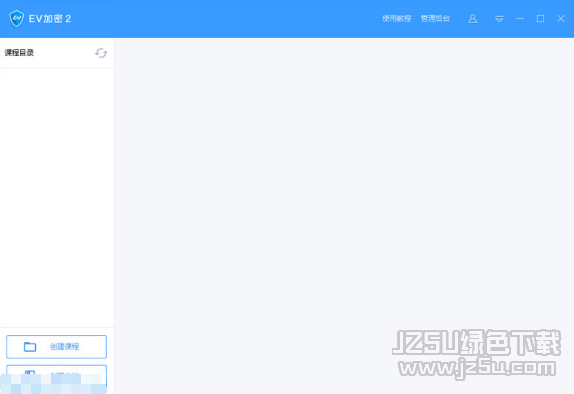The height and width of the screenshot is (394, 574).
Task: Select the 课程目录 heading
Action: coord(19,53)
